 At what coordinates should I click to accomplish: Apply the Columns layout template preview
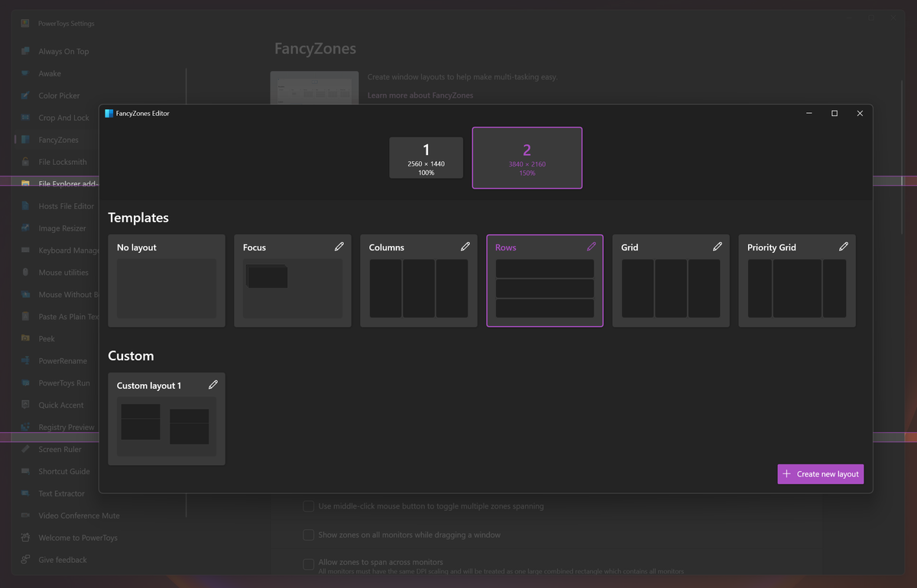pyautogui.click(x=419, y=289)
